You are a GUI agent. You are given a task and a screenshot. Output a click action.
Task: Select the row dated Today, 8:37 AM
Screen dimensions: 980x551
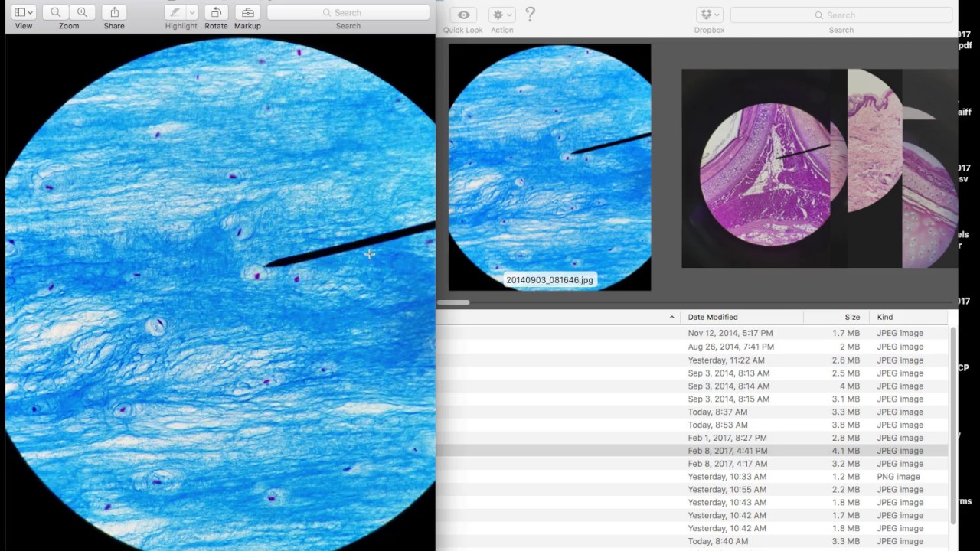pyautogui.click(x=692, y=412)
